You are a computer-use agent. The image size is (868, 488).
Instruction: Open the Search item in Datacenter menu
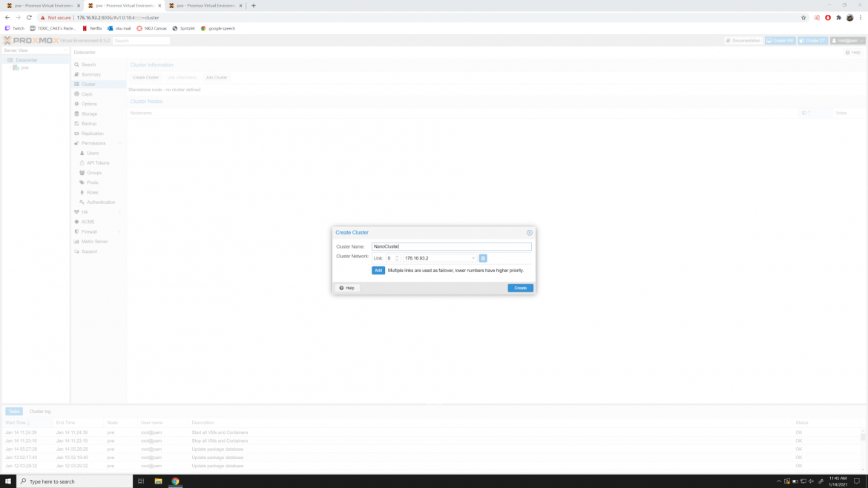click(x=88, y=65)
